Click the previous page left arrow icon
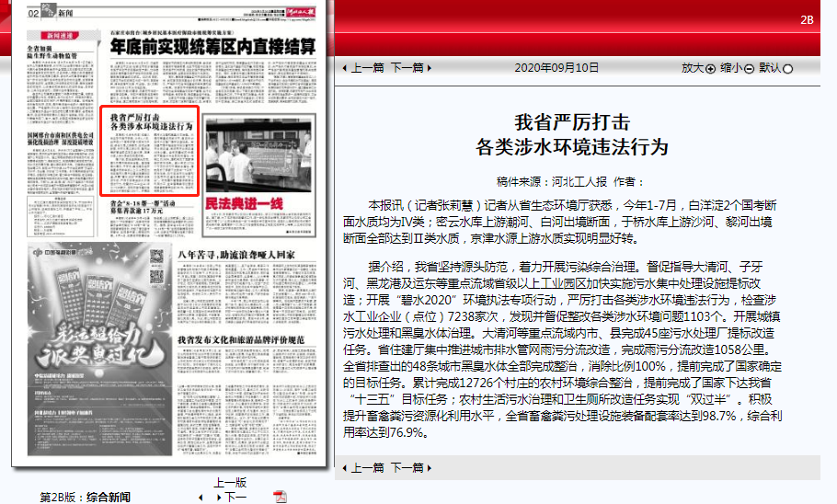This screenshot has width=837, height=504. (201, 498)
